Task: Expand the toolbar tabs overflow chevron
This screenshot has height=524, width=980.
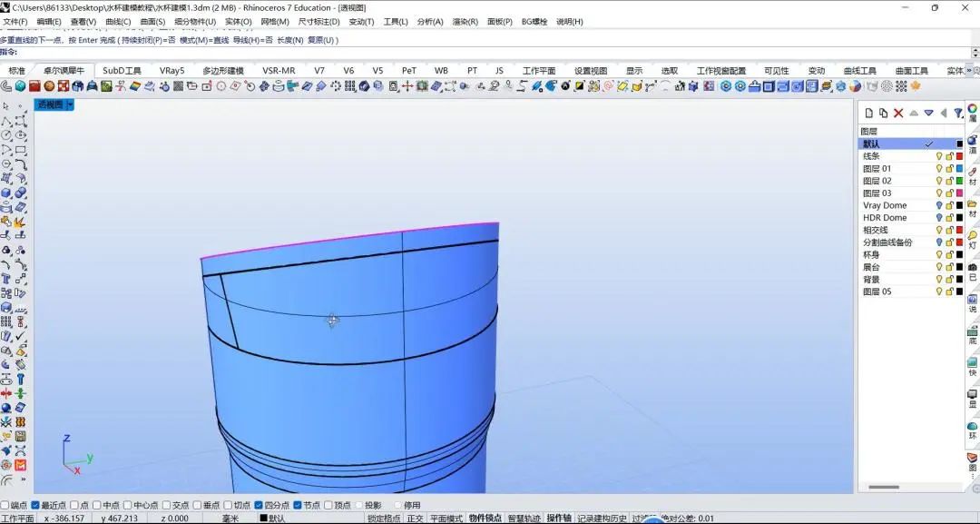Action: click(970, 71)
